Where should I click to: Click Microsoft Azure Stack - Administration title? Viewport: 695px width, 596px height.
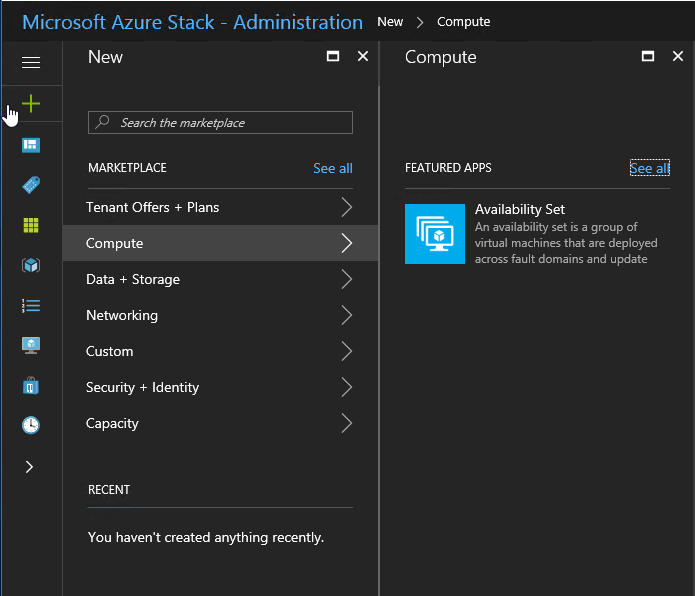tap(192, 22)
